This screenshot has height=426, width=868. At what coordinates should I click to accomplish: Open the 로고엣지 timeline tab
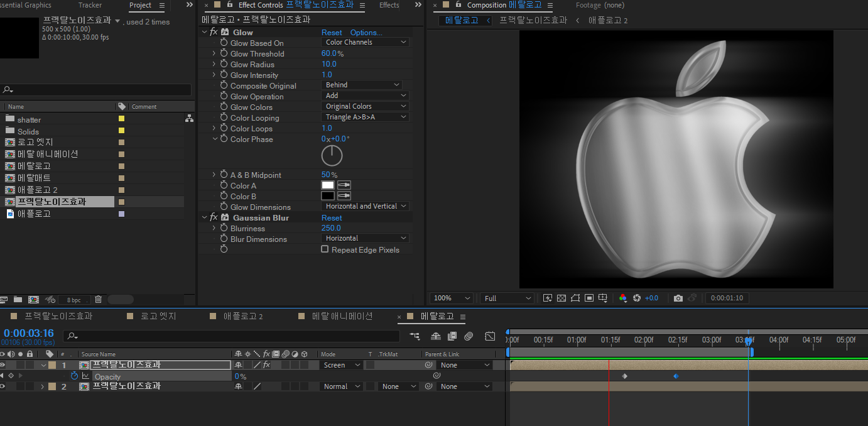pos(158,316)
